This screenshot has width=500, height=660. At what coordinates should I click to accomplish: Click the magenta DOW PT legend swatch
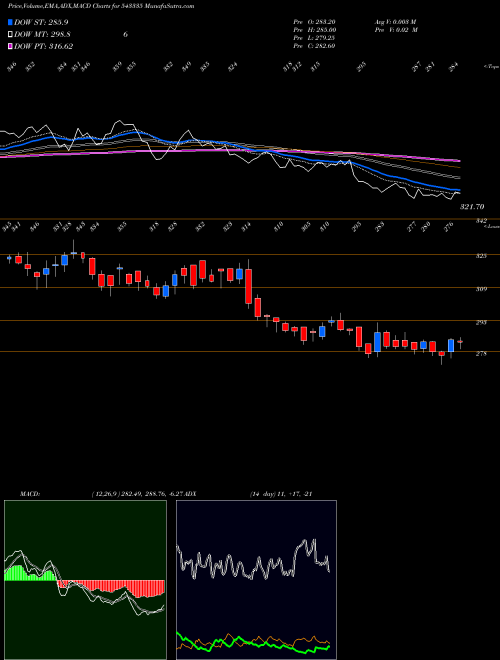[x=11, y=46]
